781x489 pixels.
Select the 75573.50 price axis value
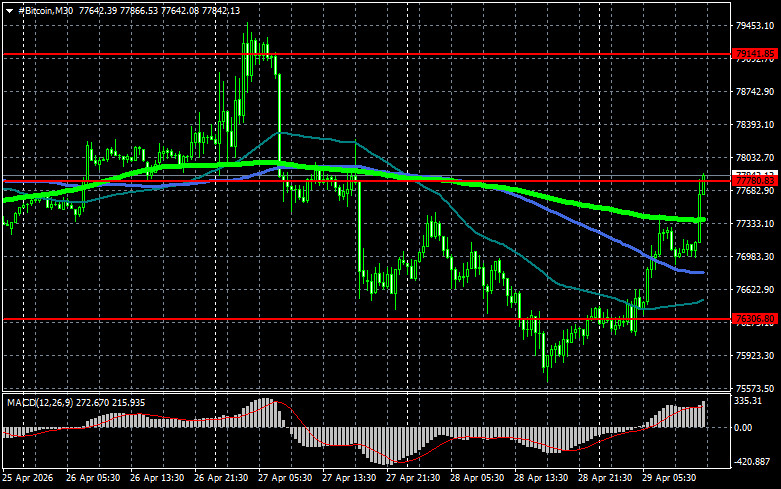[x=755, y=388]
